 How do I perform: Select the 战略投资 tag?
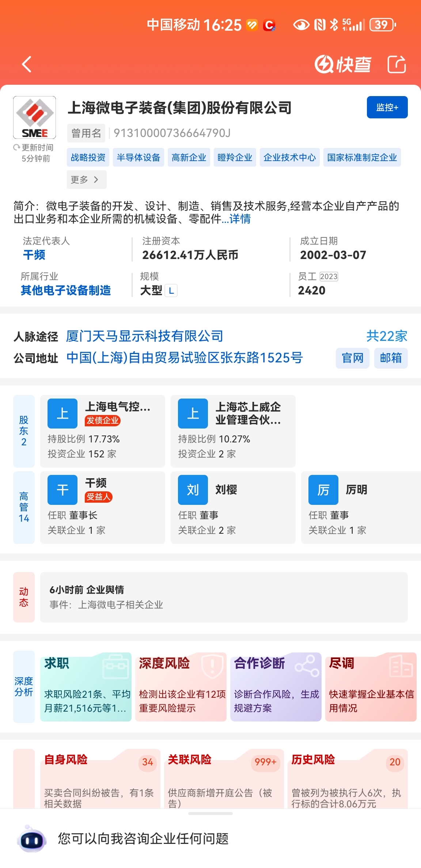pos(88,157)
